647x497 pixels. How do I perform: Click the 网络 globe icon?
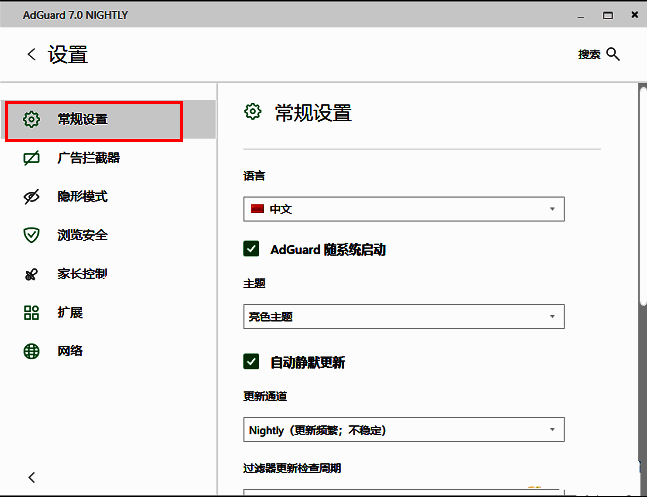click(31, 351)
